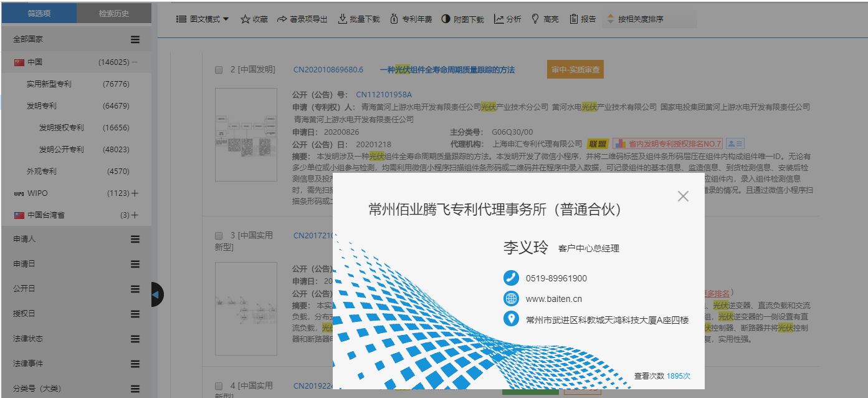Open the 光伏组件全寿命周期质量跟踪 patent title
The width and height of the screenshot is (868, 398).
click(447, 70)
